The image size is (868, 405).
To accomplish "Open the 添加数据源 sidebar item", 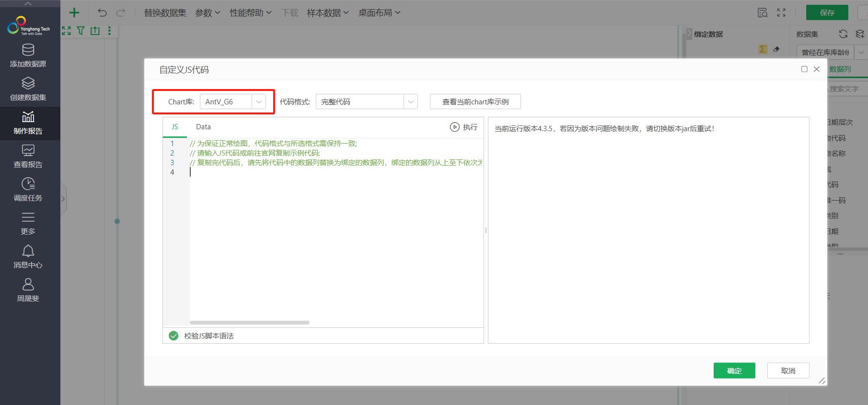I will (28, 56).
